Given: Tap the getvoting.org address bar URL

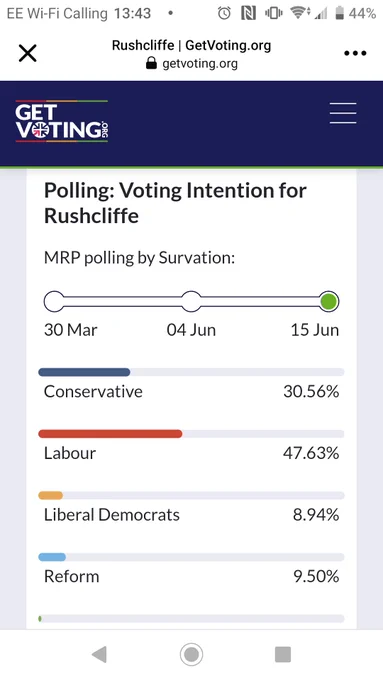Looking at the screenshot, I should point(200,64).
